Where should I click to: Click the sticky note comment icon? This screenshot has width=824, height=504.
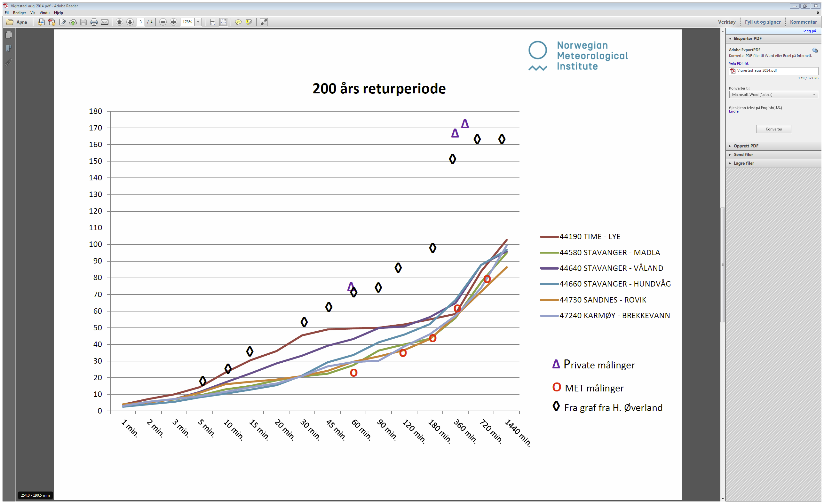(x=238, y=22)
